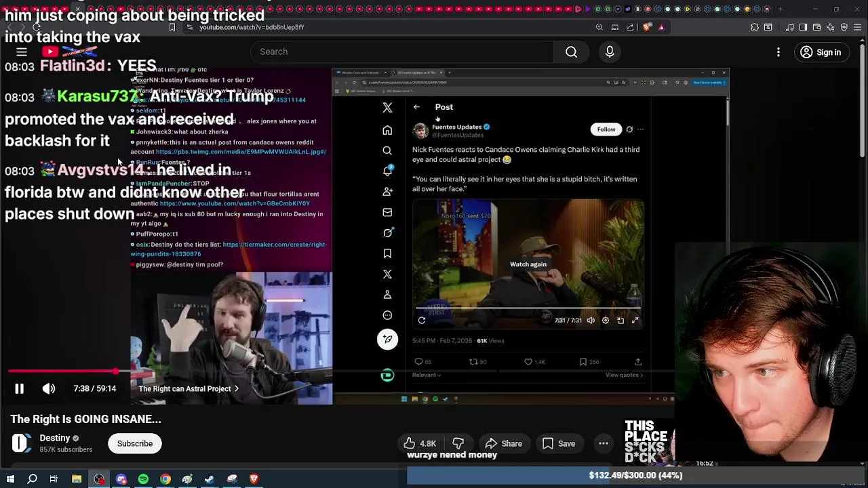Image resolution: width=868 pixels, height=488 pixels.
Task: Open Brave browser from the taskbar
Action: (254, 479)
